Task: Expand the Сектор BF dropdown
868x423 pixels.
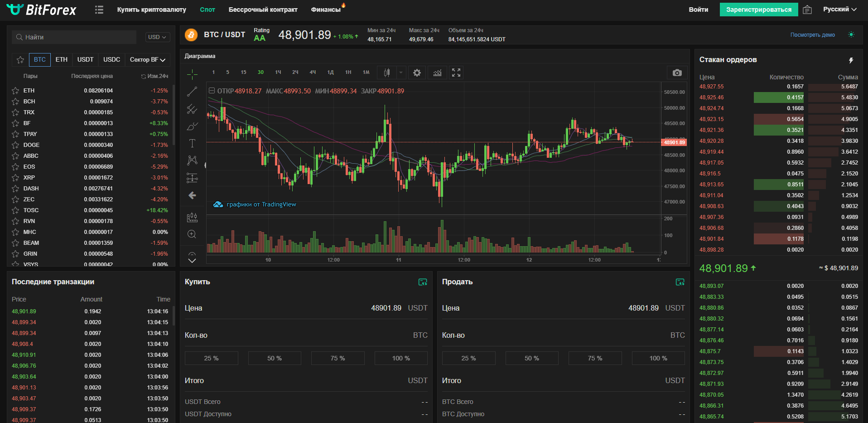Action: 147,60
